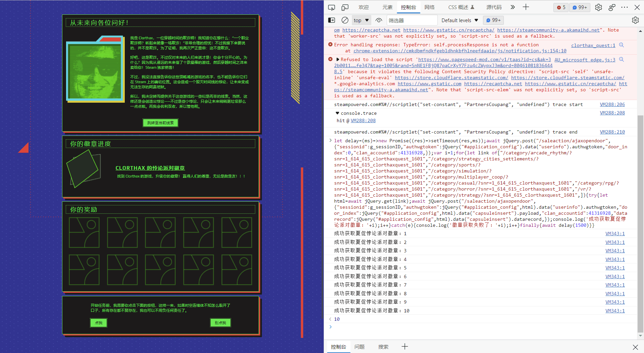Show more DevTools tabs via the double chevron

pyautogui.click(x=513, y=7)
